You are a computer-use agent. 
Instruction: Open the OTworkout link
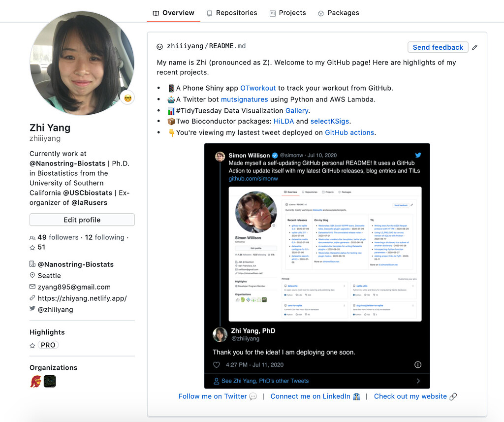point(258,88)
